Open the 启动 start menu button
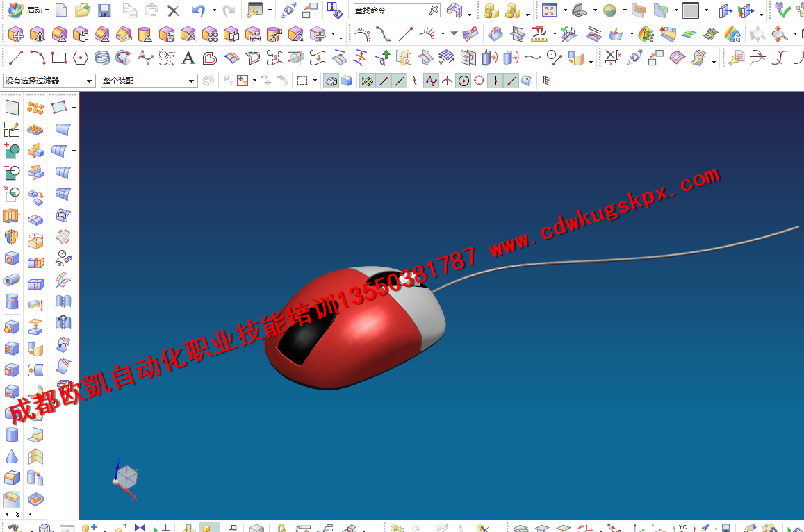Image resolution: width=804 pixels, height=532 pixels. 28,10
